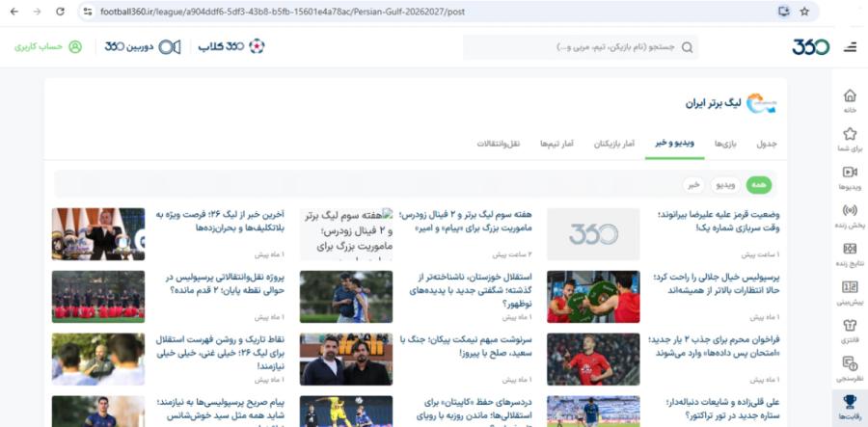Switch to the آمار تیم‌ها tab
The height and width of the screenshot is (427, 868).
click(x=556, y=144)
